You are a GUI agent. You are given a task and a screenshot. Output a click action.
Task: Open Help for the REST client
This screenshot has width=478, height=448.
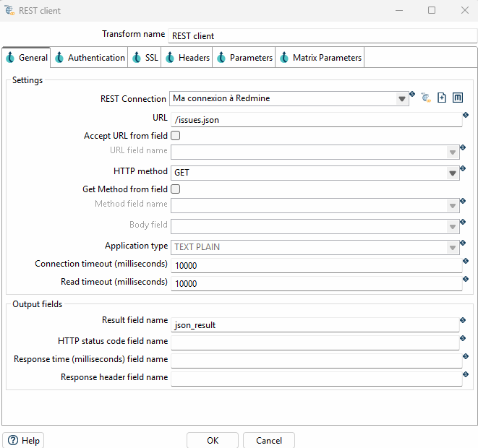tap(23, 440)
